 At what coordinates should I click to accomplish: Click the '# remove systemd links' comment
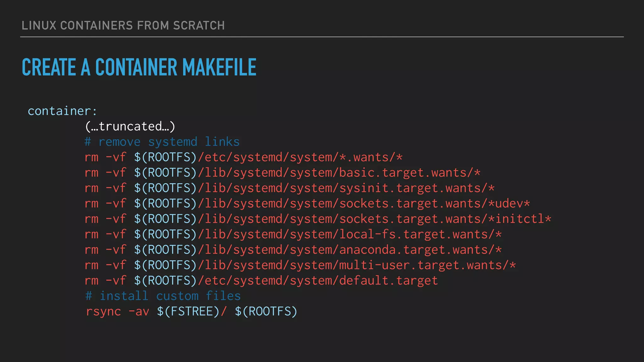(x=162, y=142)
